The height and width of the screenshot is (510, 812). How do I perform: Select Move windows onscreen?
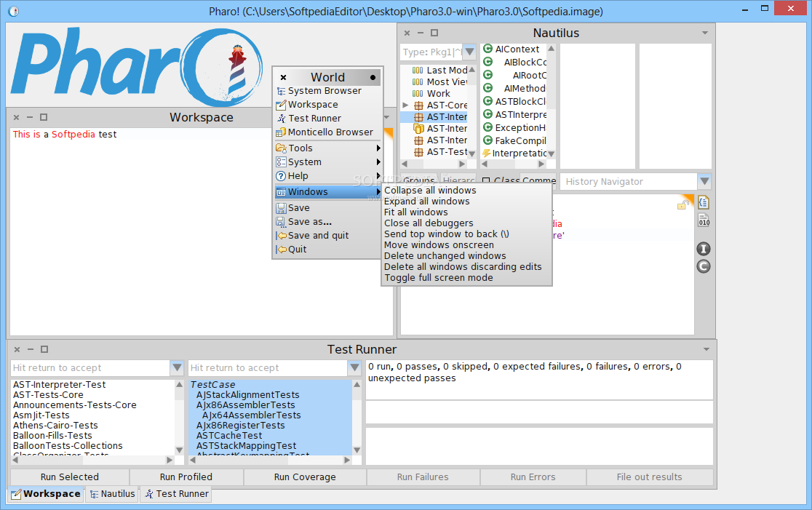pyautogui.click(x=439, y=244)
